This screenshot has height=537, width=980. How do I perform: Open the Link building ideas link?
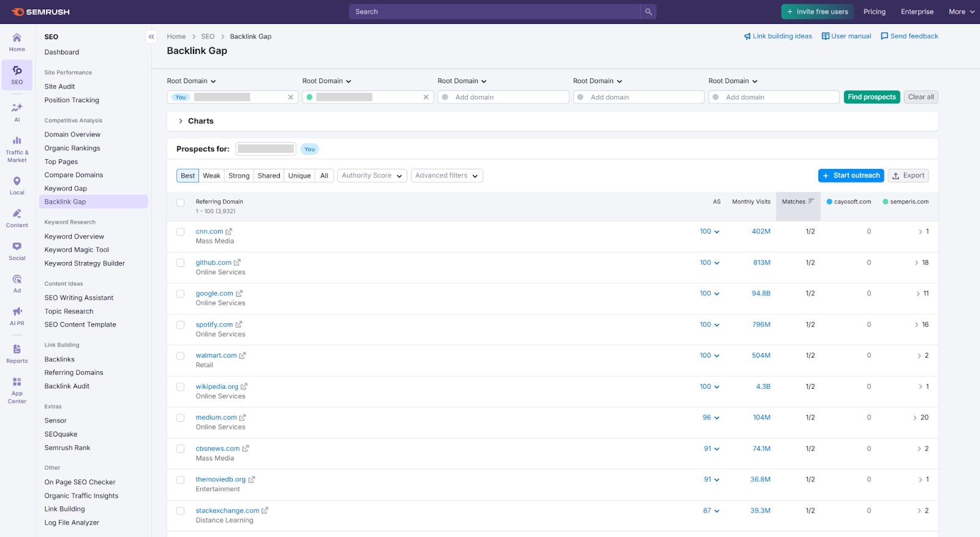[x=778, y=36]
